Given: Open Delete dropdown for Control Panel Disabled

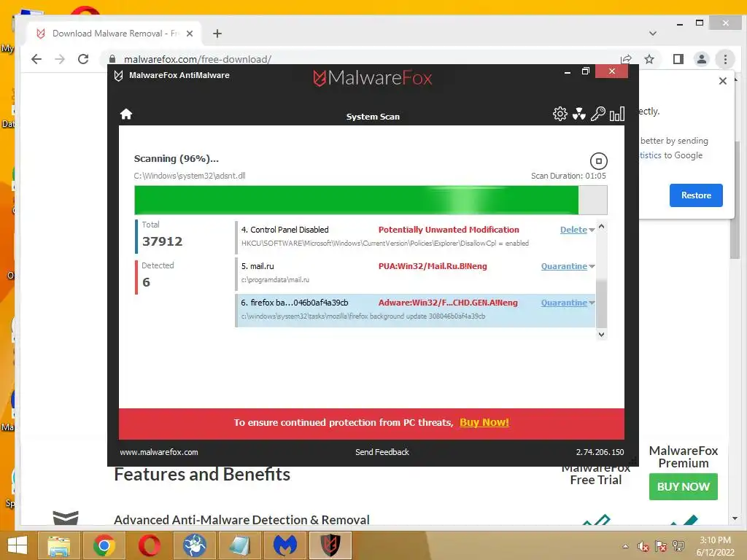Looking at the screenshot, I should (592, 230).
